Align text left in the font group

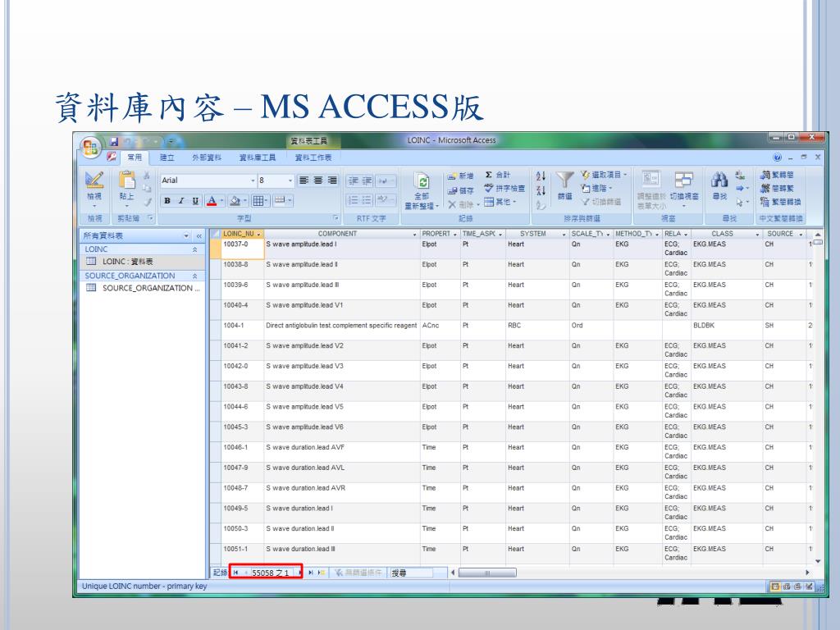[x=304, y=180]
